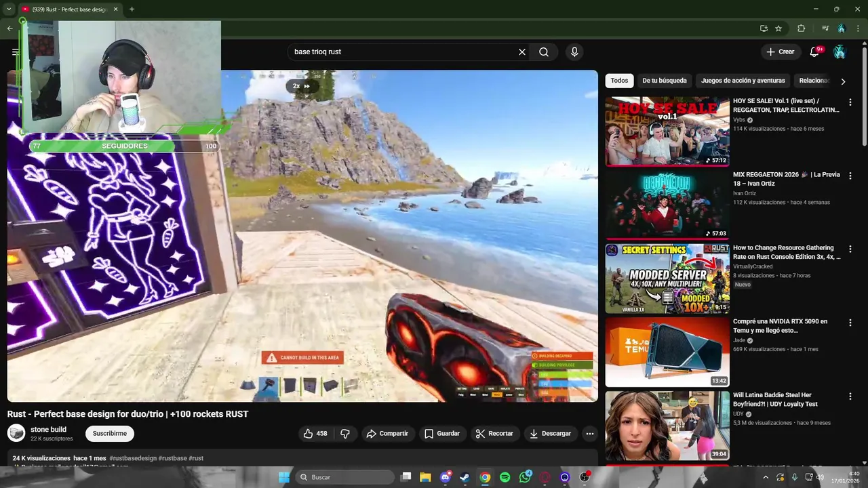Open the stone build channel avatar
This screenshot has width=868, height=488.
coord(16,433)
